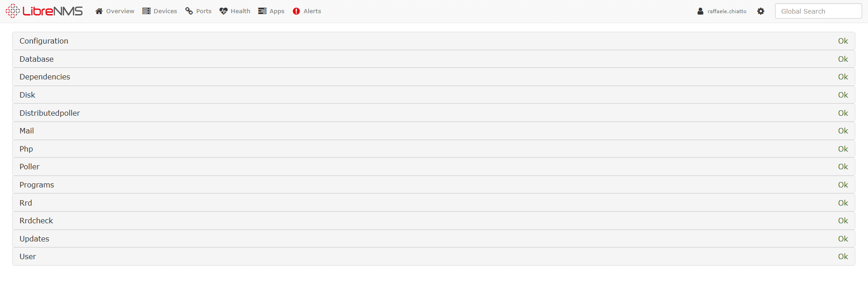This screenshot has height=295, width=868.
Task: Click the LibreNMS logo
Action: pos(44,11)
